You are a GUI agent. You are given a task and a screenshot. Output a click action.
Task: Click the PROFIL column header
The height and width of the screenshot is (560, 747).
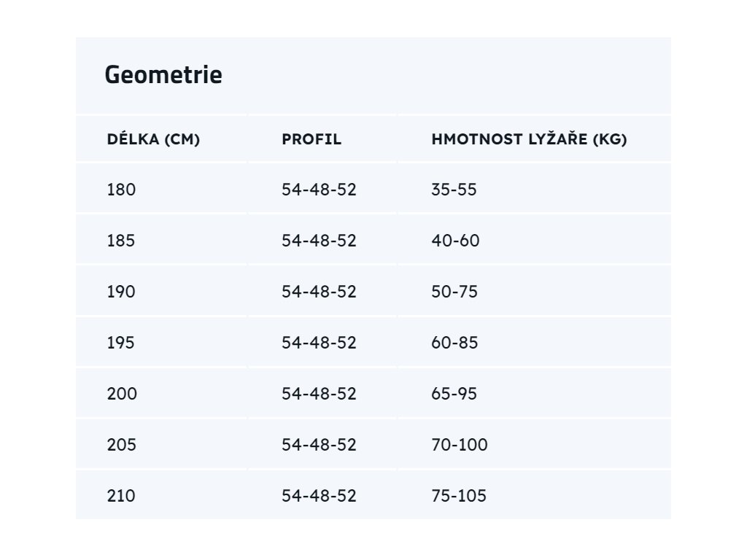(311, 139)
